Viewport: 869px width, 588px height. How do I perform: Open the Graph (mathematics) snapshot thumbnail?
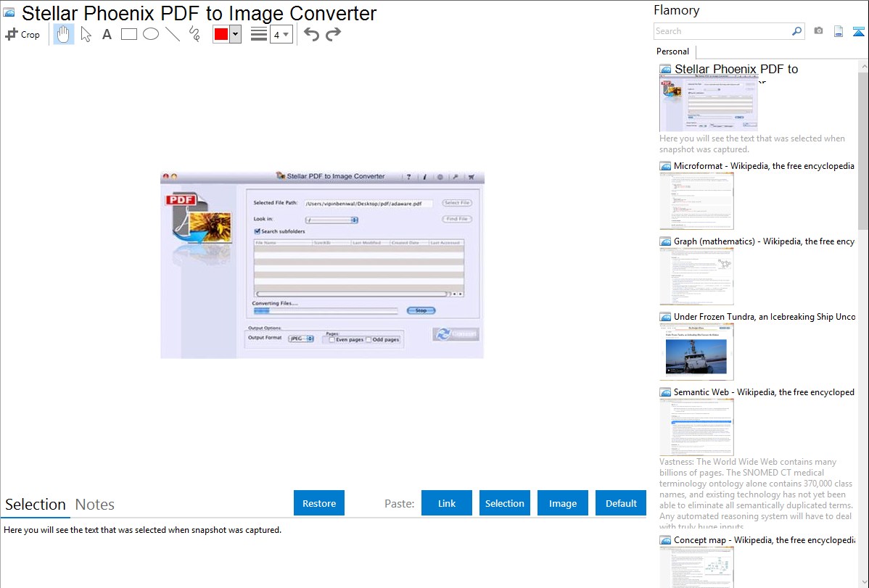point(696,276)
